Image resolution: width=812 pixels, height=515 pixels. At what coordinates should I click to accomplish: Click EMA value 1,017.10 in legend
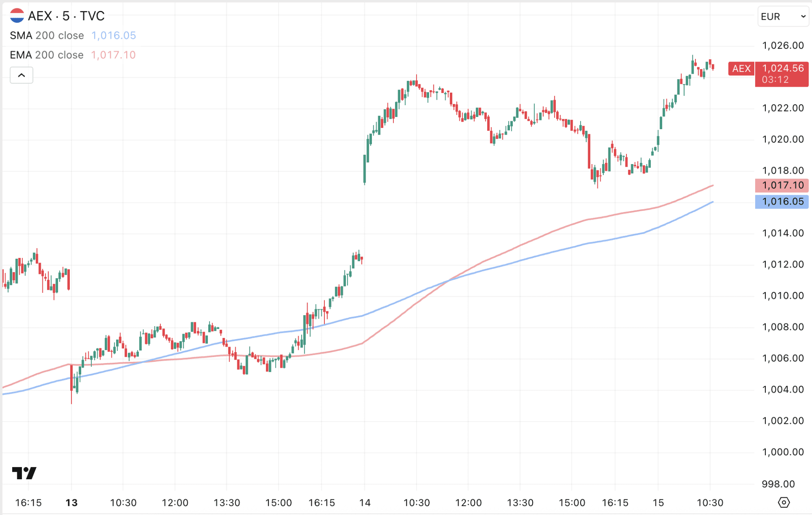tap(113, 55)
